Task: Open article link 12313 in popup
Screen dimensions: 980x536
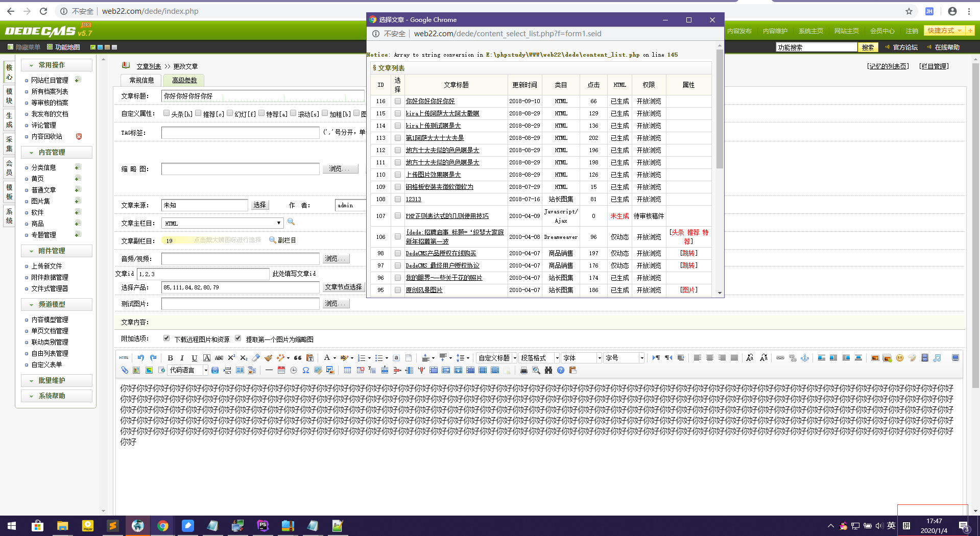Action: [413, 200]
